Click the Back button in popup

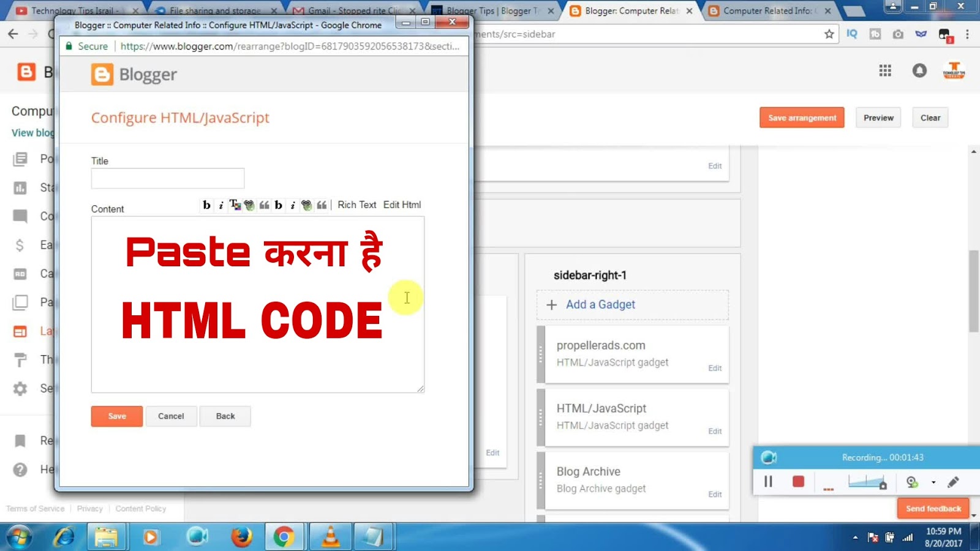pyautogui.click(x=225, y=416)
